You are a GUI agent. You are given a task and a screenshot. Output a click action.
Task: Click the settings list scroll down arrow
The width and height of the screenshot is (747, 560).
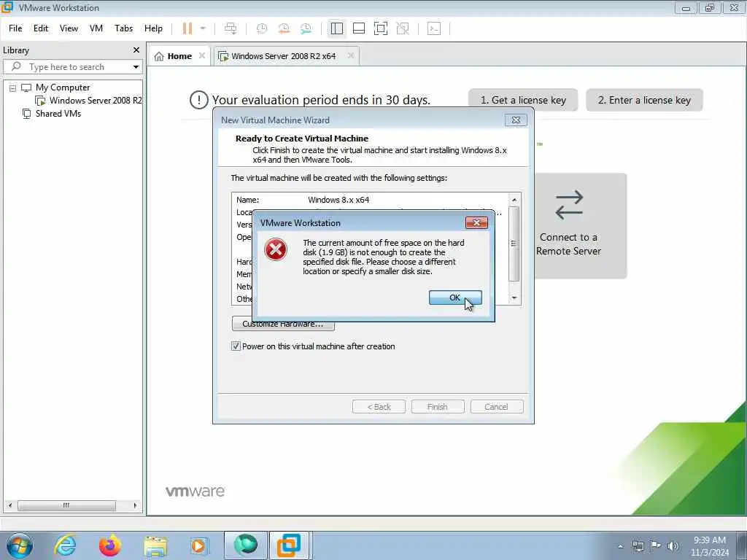[x=514, y=298]
